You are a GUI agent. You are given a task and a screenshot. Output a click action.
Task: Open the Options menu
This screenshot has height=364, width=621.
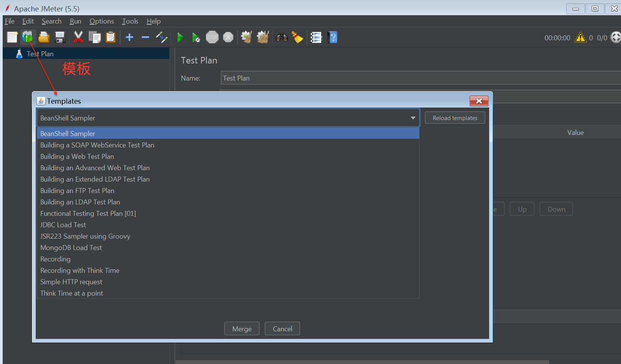[101, 21]
